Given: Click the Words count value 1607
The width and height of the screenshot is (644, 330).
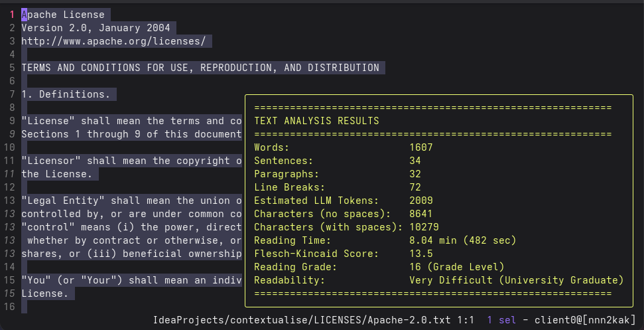Looking at the screenshot, I should (421, 147).
